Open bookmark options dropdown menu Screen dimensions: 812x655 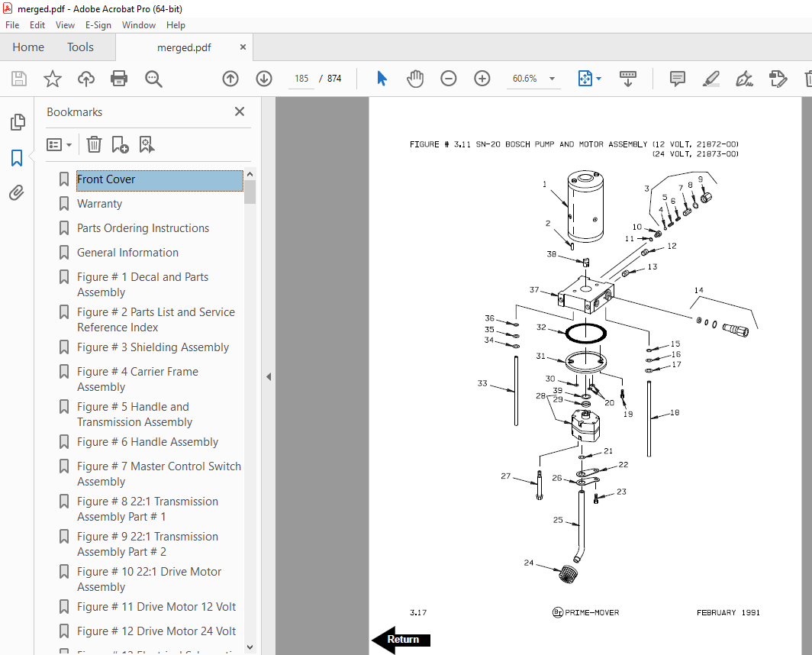pos(59,144)
